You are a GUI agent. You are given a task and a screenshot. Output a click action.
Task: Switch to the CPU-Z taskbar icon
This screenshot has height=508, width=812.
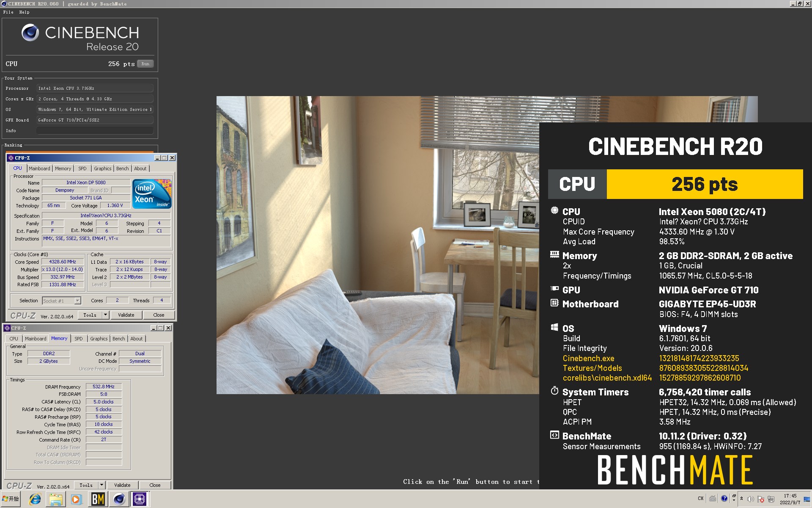(140, 500)
